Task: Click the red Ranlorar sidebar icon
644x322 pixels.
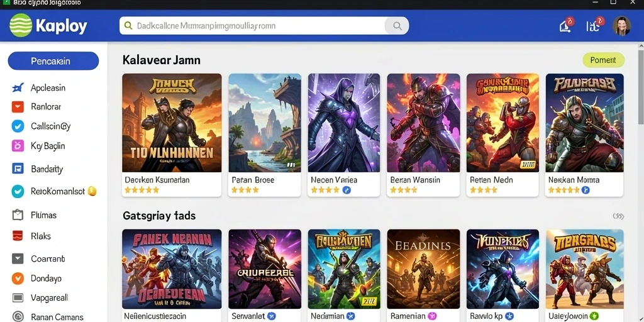Action: point(18,107)
